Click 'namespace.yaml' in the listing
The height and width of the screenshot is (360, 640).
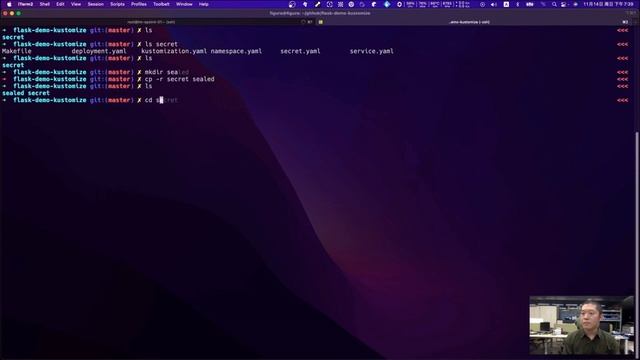(x=236, y=51)
